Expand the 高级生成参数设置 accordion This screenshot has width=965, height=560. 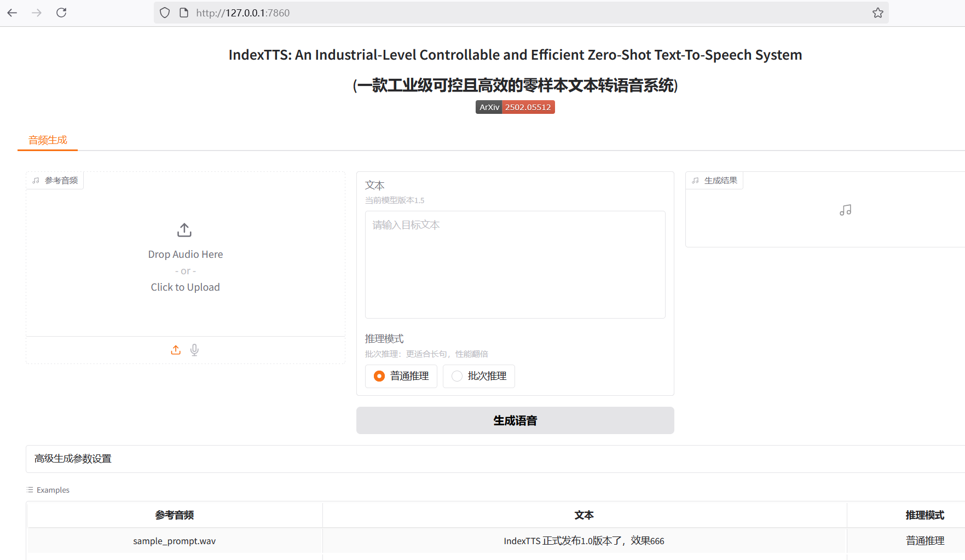(x=495, y=459)
